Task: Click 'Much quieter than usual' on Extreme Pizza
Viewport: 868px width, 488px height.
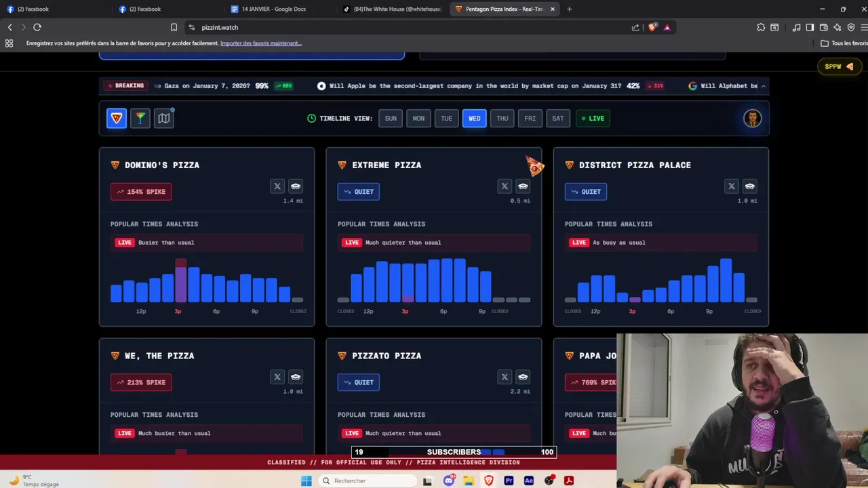Action: pyautogui.click(x=403, y=243)
